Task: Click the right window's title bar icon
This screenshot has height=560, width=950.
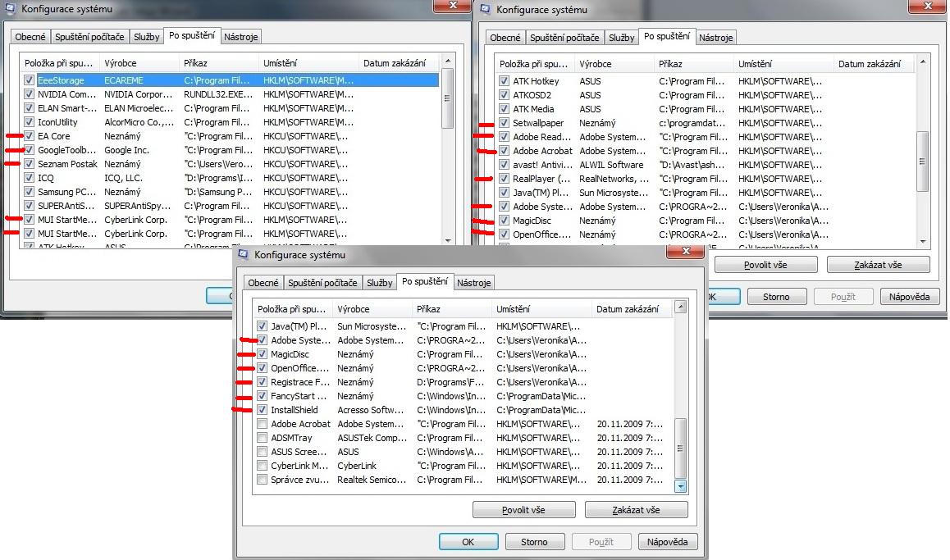Action: click(x=485, y=9)
